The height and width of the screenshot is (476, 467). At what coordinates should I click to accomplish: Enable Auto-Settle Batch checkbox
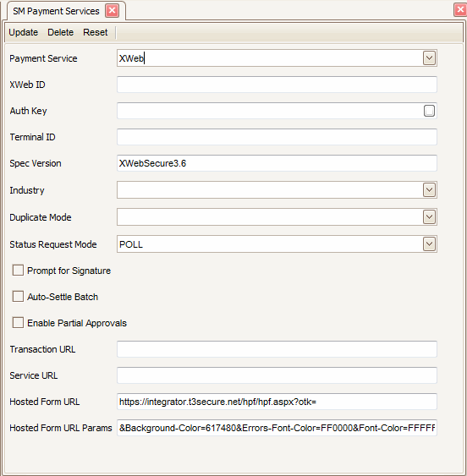(x=18, y=296)
